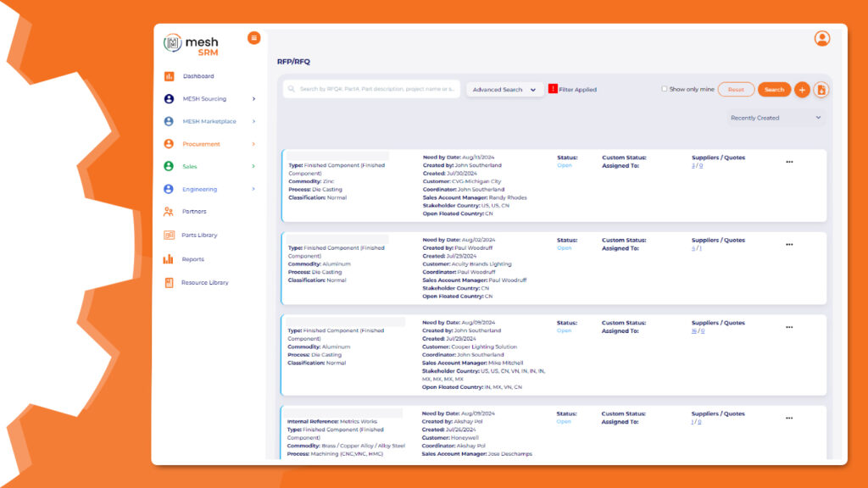The image size is (868, 488).
Task: Open Advanced Search dropdown
Action: pos(504,90)
